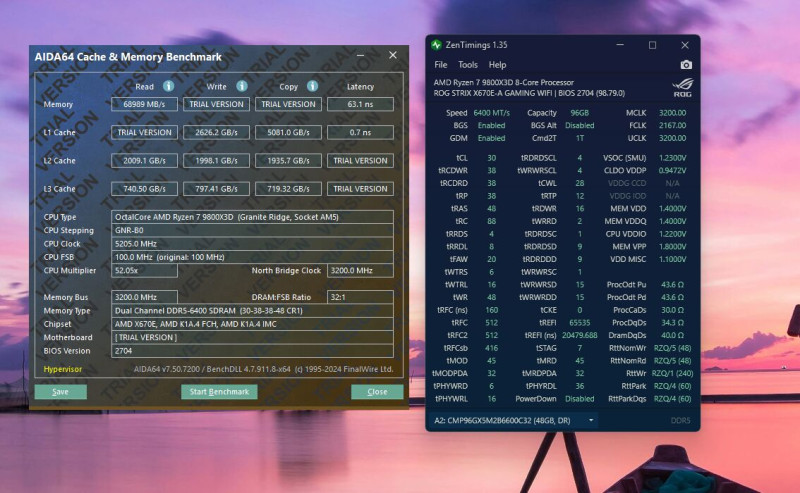Open the Help menu in ZenTimings
800x493 pixels.
497,65
